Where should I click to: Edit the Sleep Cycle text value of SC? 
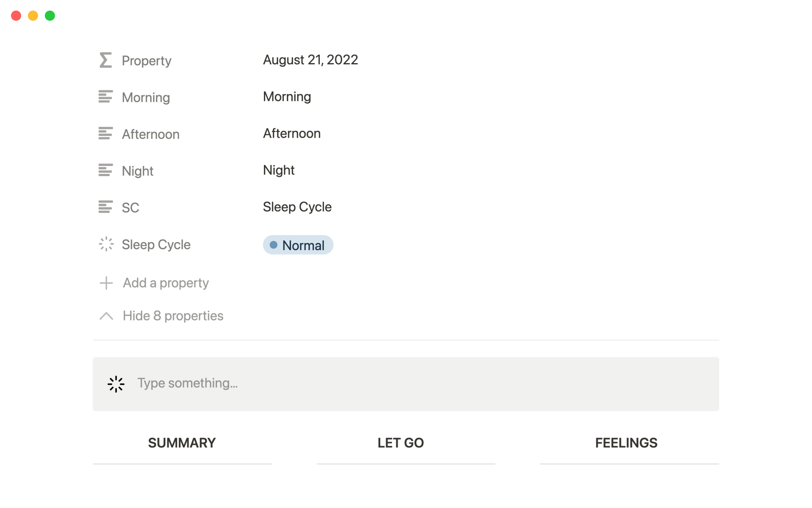pos(297,207)
